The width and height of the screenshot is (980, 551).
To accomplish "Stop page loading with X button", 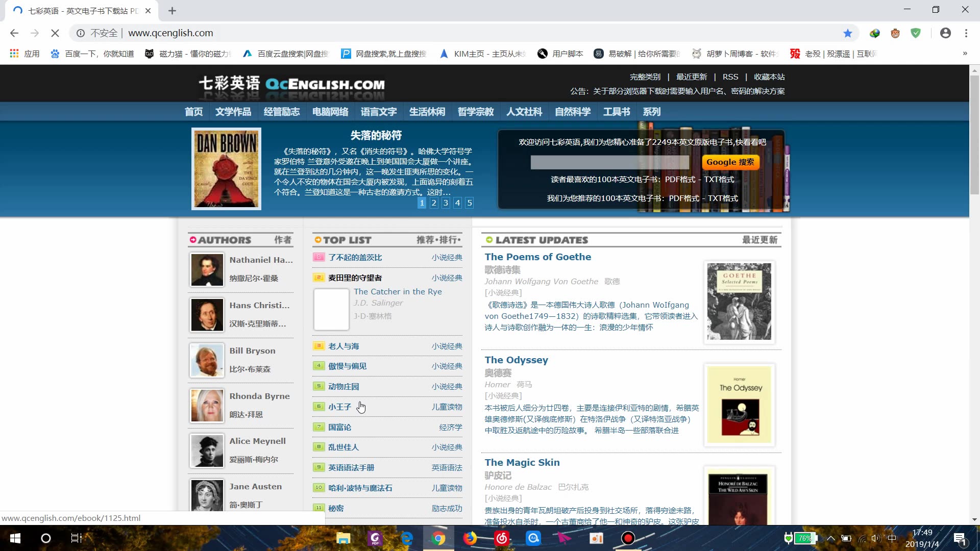I will (55, 33).
